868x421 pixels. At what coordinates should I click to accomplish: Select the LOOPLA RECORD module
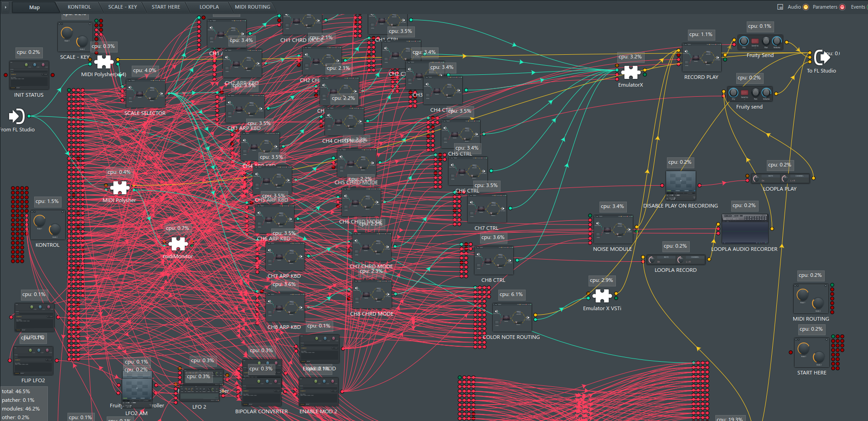click(x=676, y=260)
